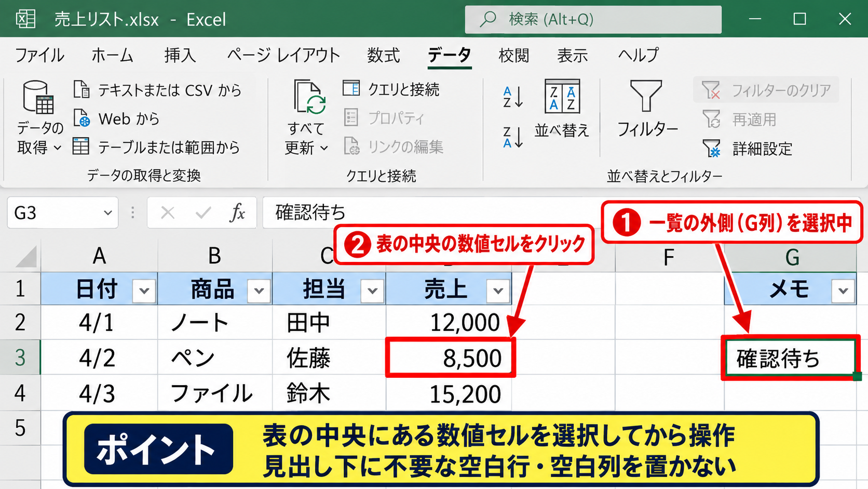The width and height of the screenshot is (868, 489).
Task: Select the cell containing 鈴木
Action: 329,393
